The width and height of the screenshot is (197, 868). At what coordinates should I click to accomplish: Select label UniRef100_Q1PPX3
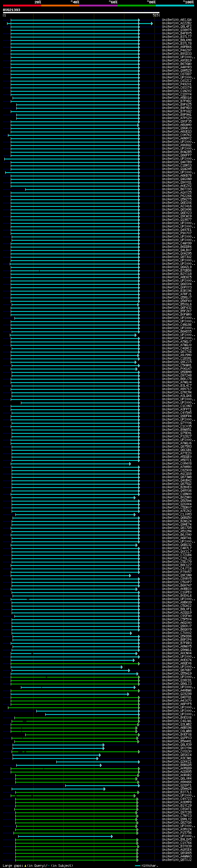click(x=177, y=738)
